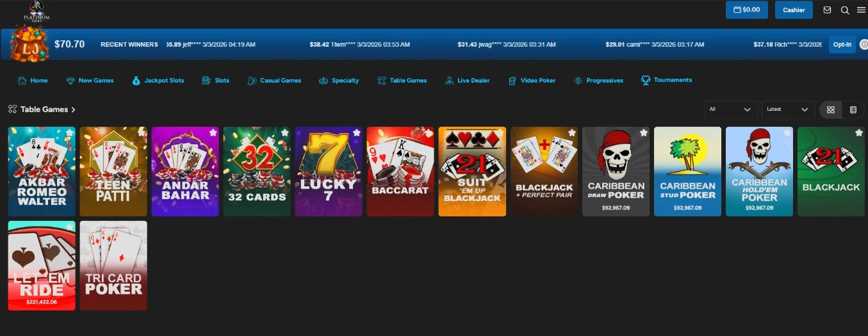
Task: Click the Opt-In button
Action: [x=842, y=45]
